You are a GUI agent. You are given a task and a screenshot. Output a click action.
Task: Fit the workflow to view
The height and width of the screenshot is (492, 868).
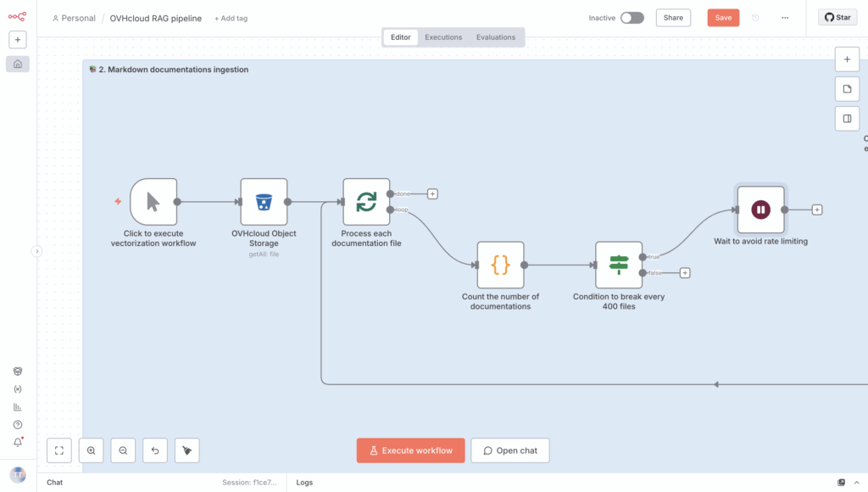pyautogui.click(x=59, y=450)
